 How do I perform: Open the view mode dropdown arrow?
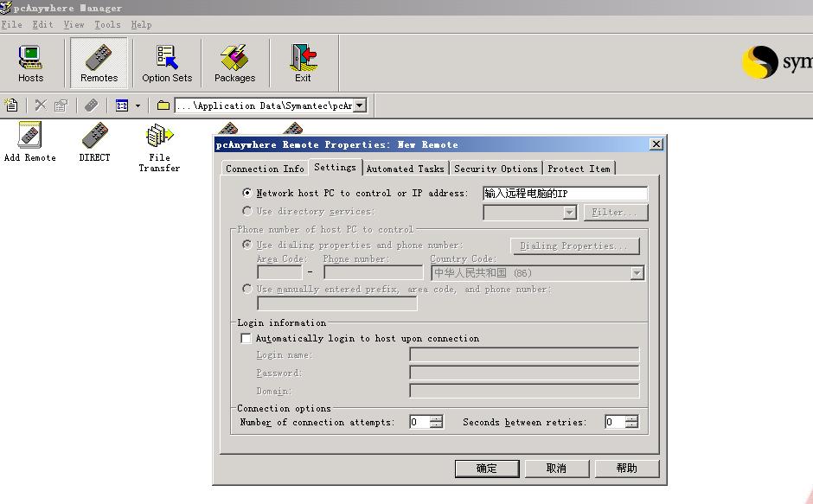coord(138,105)
